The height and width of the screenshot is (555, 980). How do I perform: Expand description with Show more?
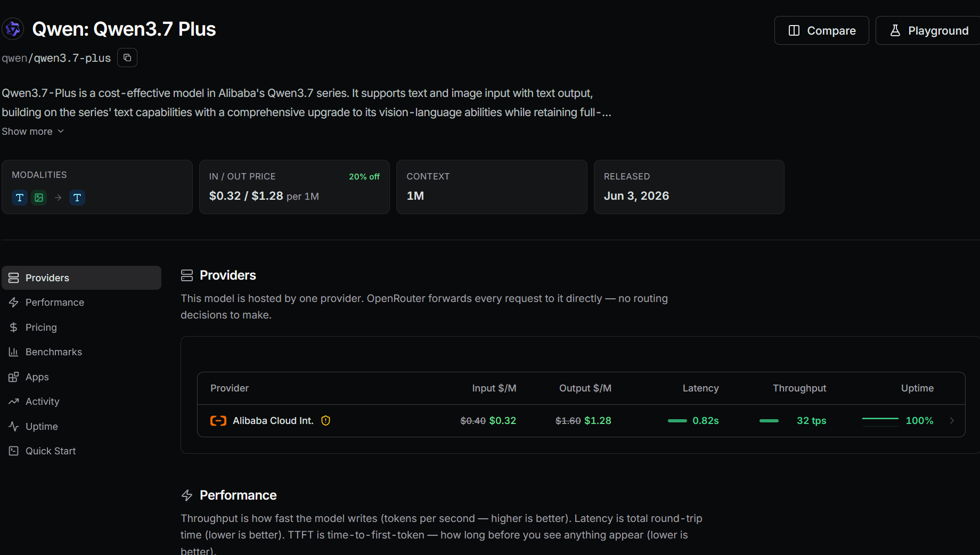coord(32,131)
